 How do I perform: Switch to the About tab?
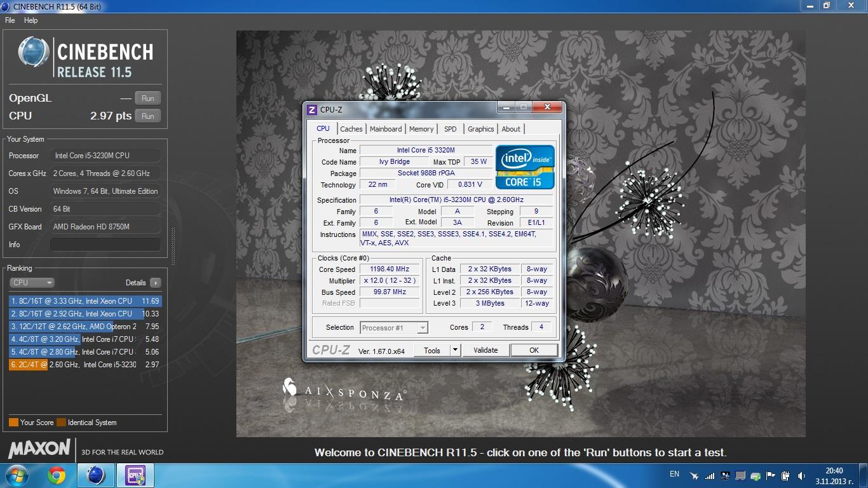(x=511, y=129)
